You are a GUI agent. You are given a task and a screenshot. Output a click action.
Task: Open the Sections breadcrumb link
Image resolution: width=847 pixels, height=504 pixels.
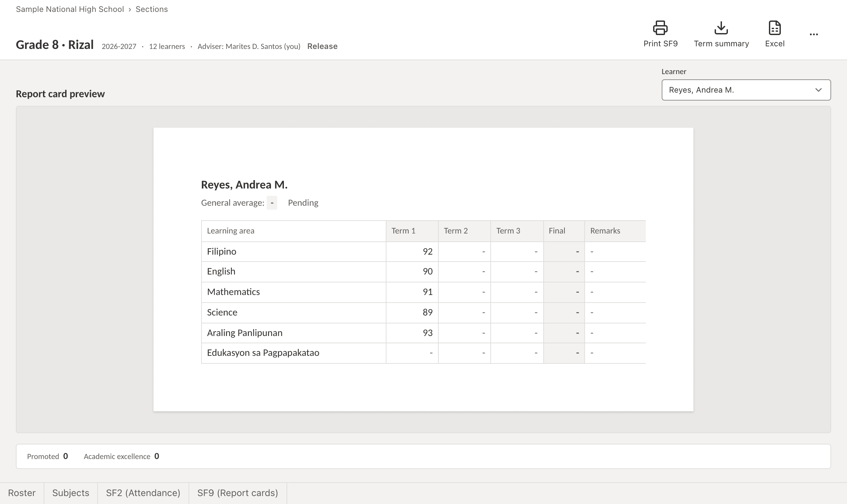152,9
